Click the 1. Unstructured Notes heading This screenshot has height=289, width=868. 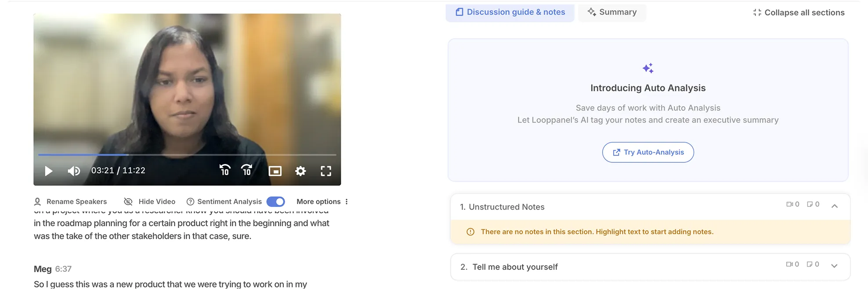pos(502,207)
